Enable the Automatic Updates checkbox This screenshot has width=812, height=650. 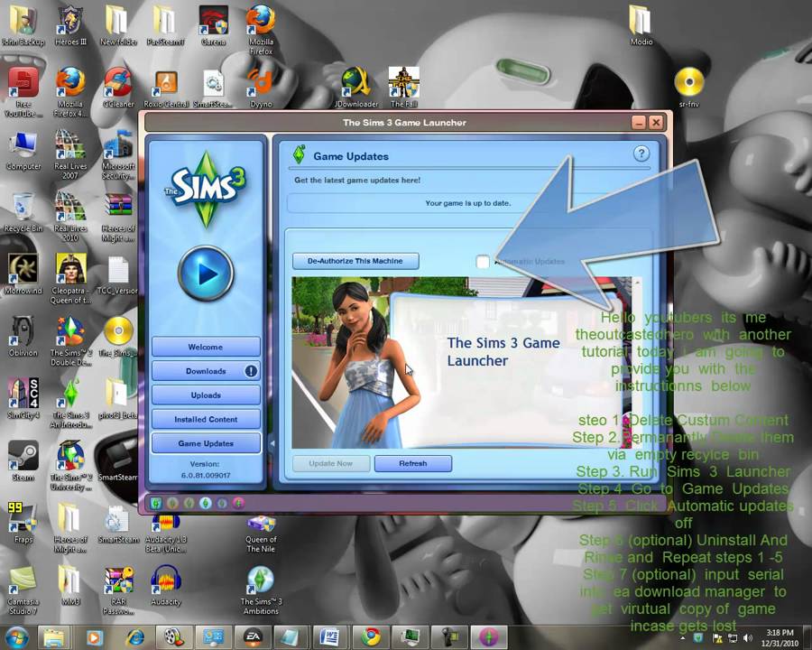(483, 261)
